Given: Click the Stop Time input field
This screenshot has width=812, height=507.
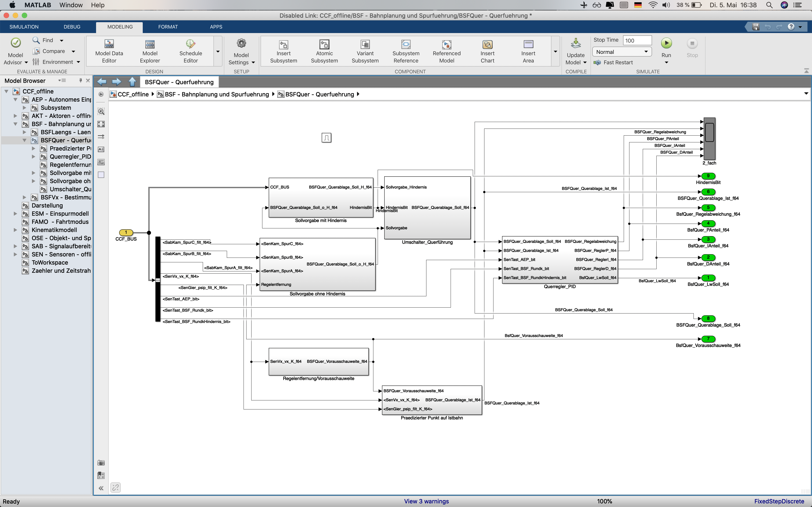Looking at the screenshot, I should tap(637, 41).
